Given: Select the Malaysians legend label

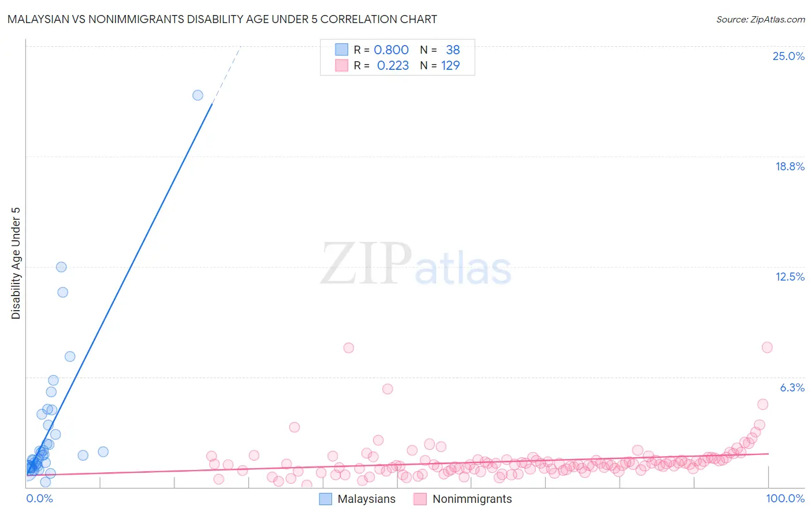Looking at the screenshot, I should coord(367,499).
